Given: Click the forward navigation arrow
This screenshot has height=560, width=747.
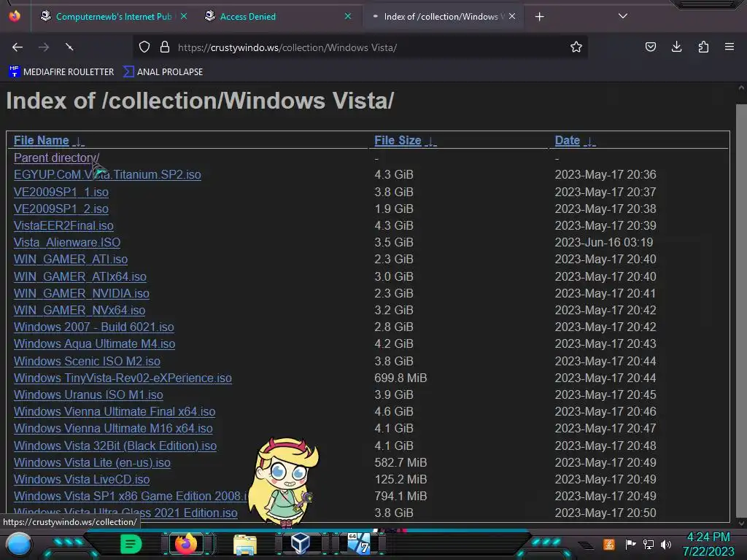Looking at the screenshot, I should pyautogui.click(x=44, y=47).
